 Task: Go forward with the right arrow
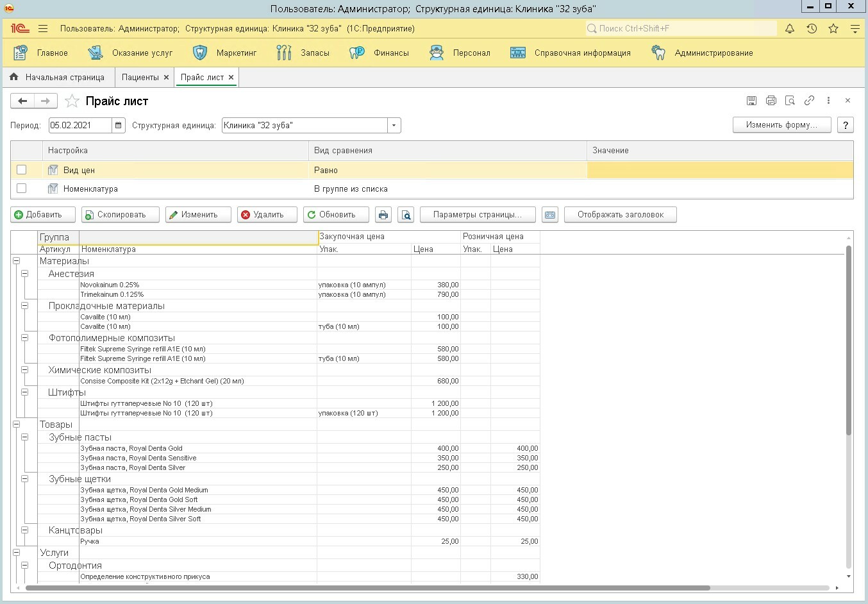[x=46, y=101]
